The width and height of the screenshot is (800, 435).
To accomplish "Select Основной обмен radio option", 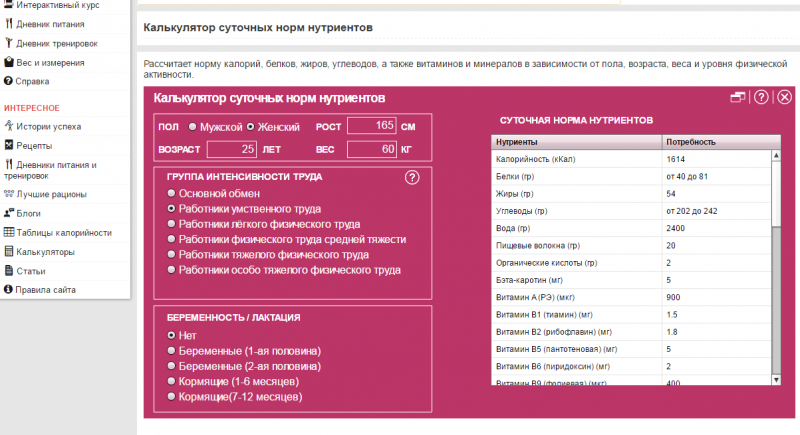I will pos(172,193).
